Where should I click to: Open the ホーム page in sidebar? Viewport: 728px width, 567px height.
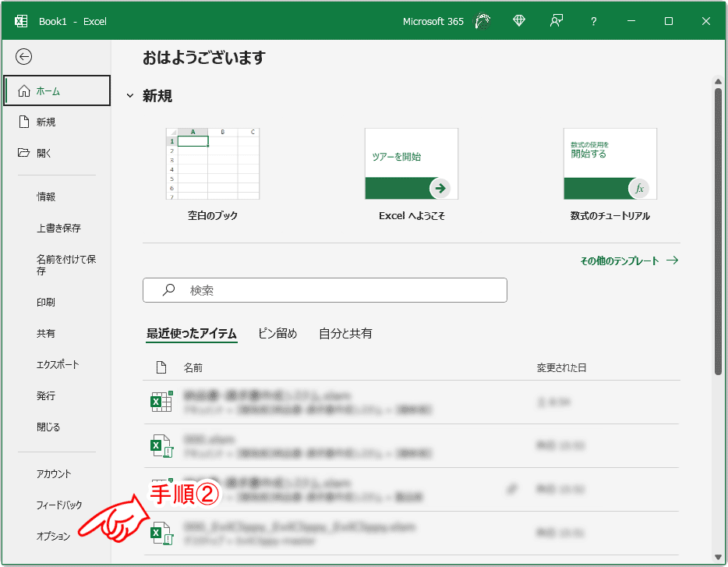57,90
